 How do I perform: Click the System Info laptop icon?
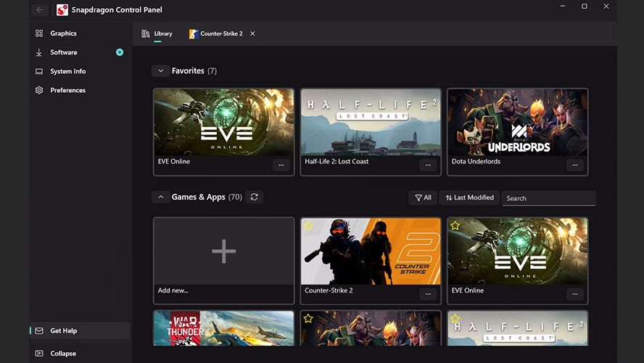tap(39, 71)
